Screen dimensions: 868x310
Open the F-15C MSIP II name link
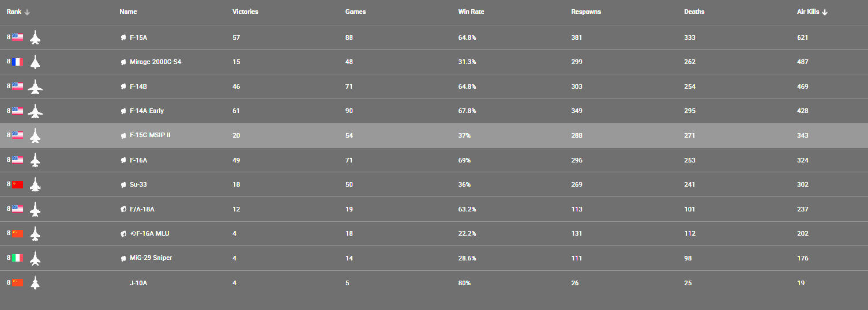point(150,135)
